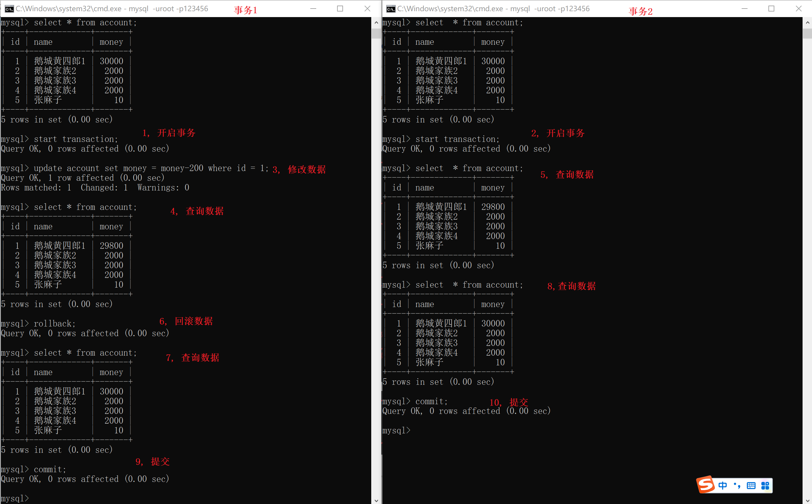
Task: Click the right window title text
Action: coord(493,9)
